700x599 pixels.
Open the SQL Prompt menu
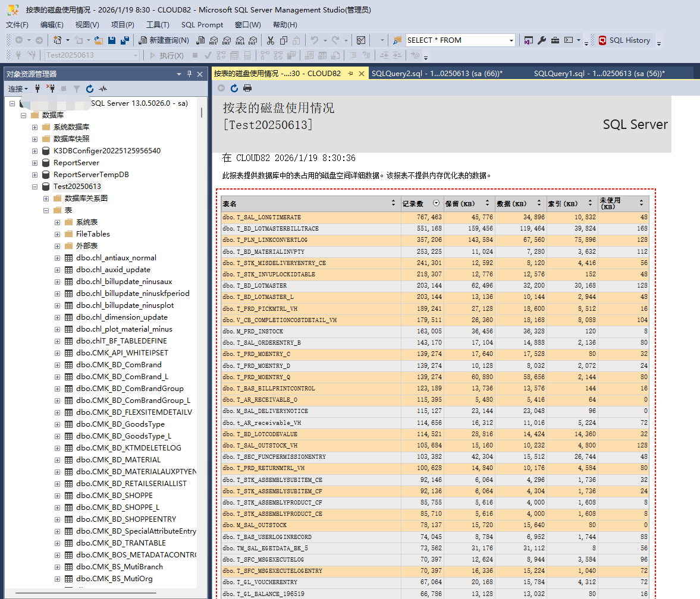(202, 24)
